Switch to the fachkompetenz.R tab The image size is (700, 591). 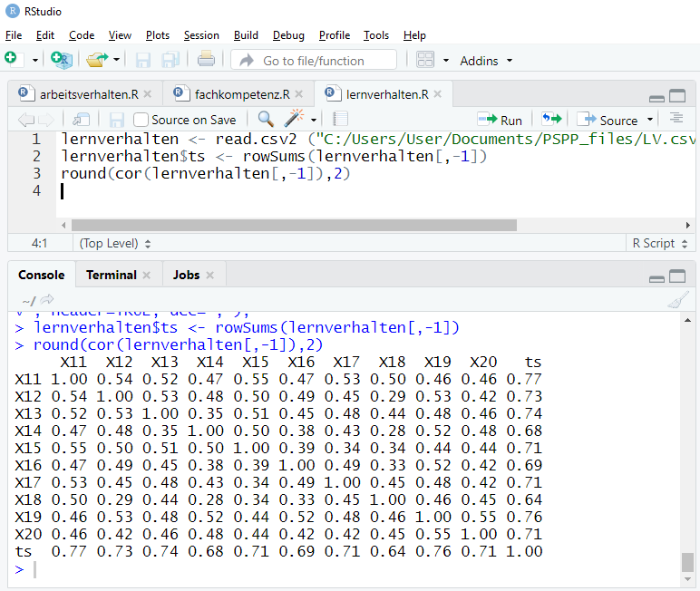241,94
